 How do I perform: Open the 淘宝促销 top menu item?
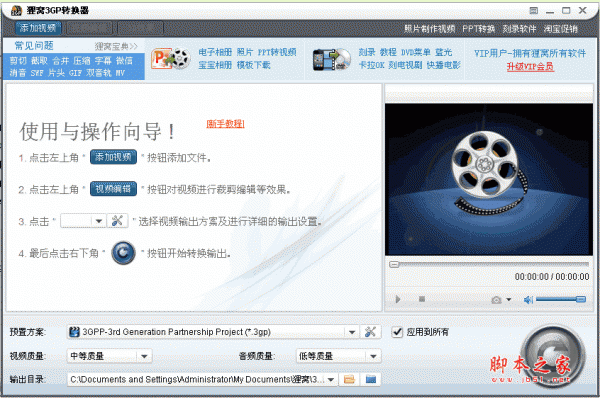pyautogui.click(x=561, y=29)
